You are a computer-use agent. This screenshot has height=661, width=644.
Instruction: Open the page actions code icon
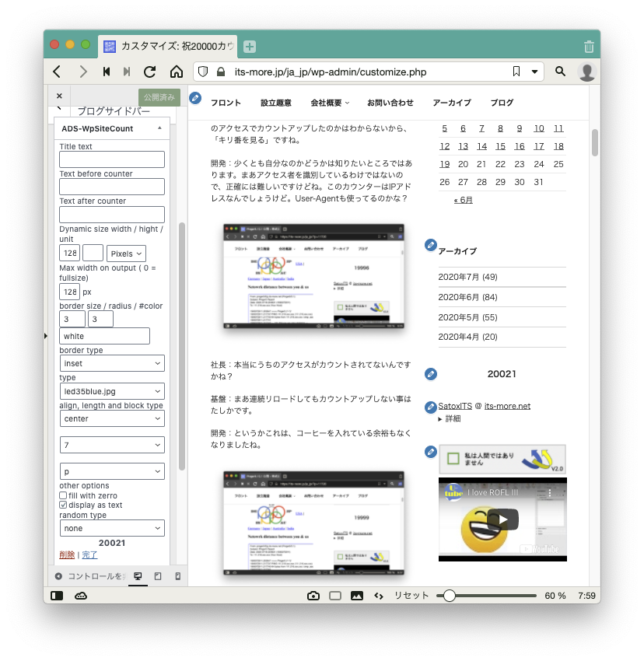pos(379,596)
